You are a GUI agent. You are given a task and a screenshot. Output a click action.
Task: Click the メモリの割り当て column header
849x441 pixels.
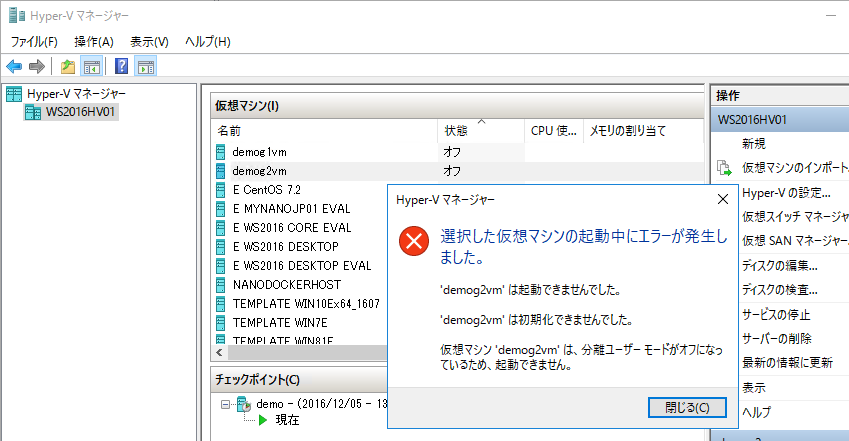643,131
